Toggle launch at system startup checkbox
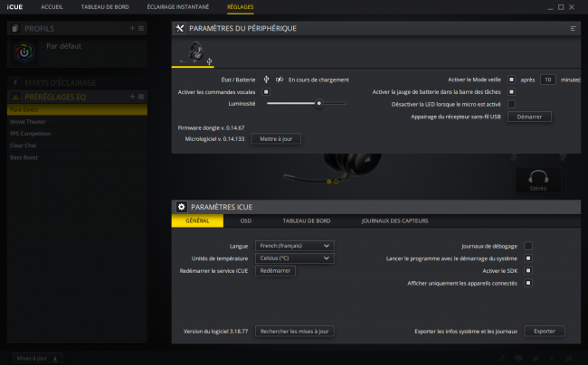This screenshot has height=365, width=588. [x=528, y=258]
